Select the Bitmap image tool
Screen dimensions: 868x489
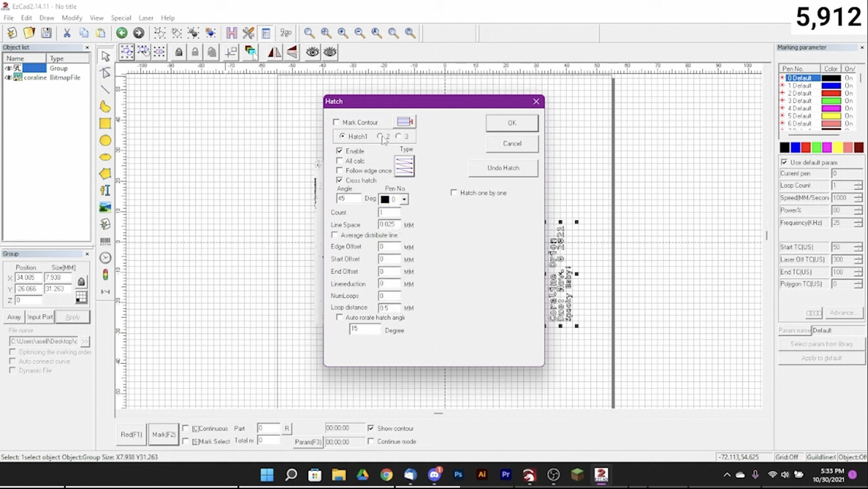coord(105,207)
